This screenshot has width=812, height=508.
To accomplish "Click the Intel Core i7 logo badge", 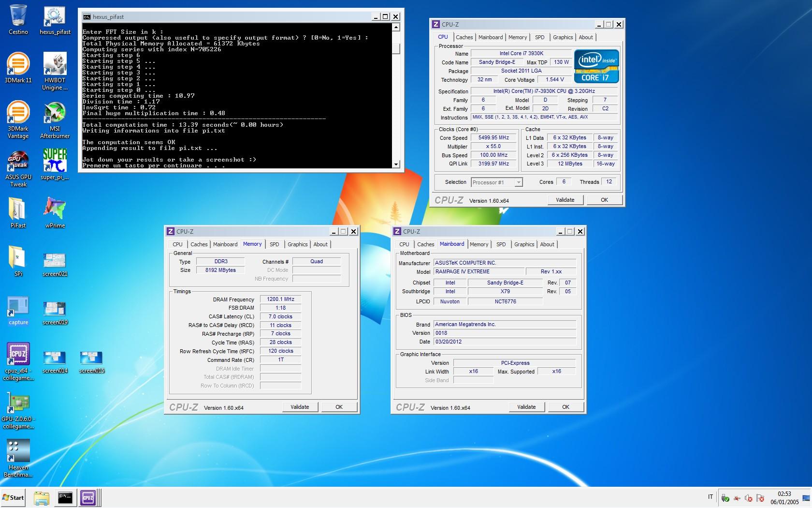I will 596,66.
